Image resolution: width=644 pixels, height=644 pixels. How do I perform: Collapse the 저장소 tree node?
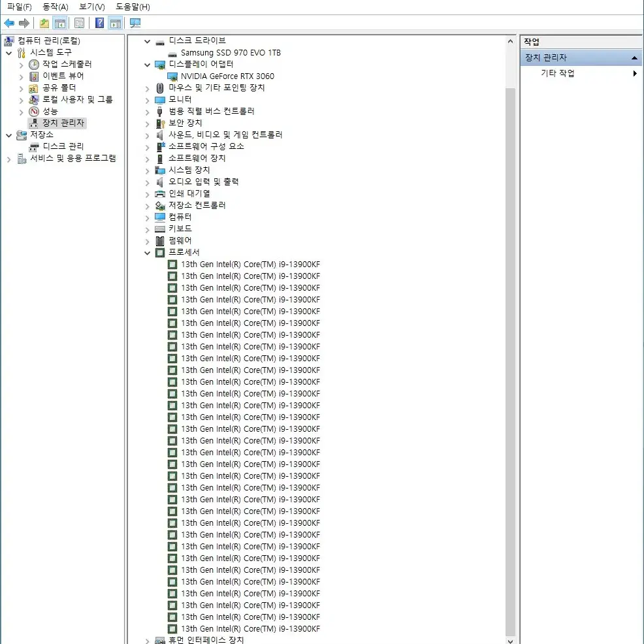(x=8, y=136)
